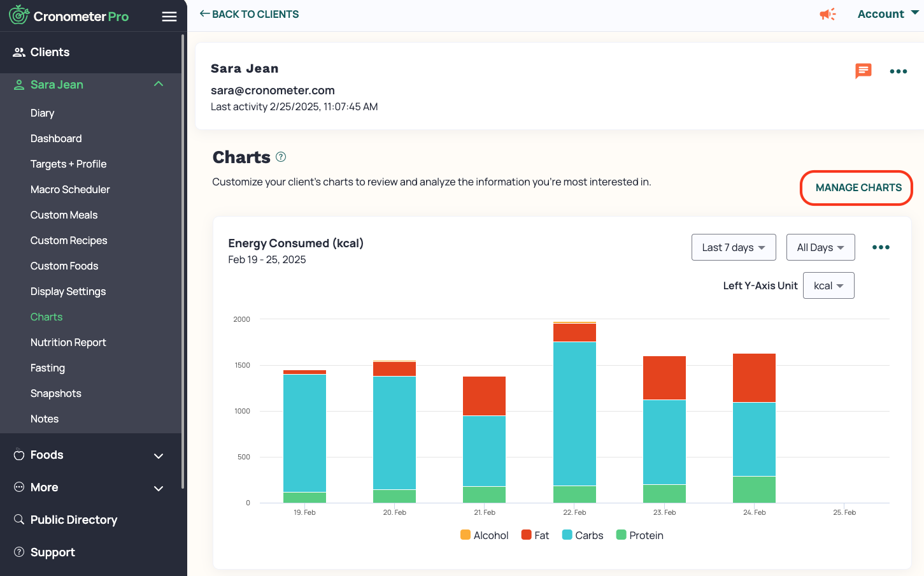
Task: Click the 22. Feb carbs bar segment
Action: [574, 414]
